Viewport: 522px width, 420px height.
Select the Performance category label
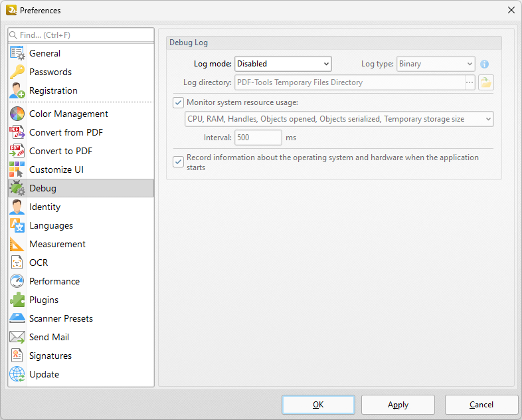(x=54, y=282)
